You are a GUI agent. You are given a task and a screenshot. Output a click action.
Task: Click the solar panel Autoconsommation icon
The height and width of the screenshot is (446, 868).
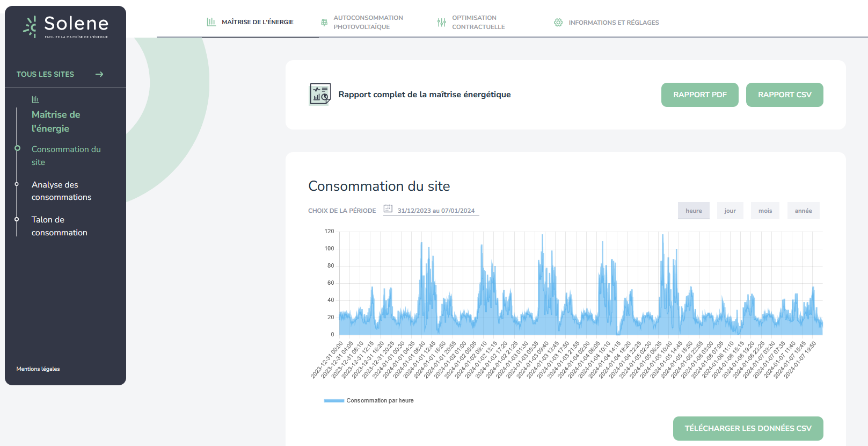(x=324, y=23)
